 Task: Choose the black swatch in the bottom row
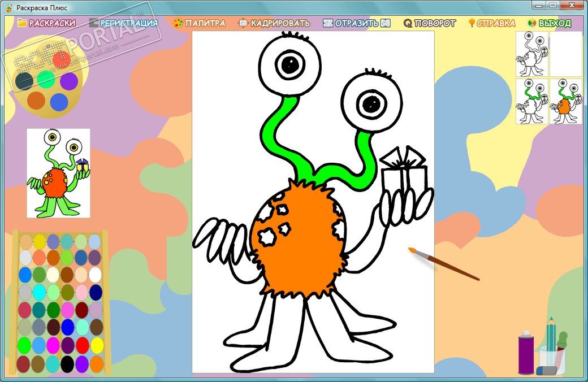pyautogui.click(x=67, y=364)
